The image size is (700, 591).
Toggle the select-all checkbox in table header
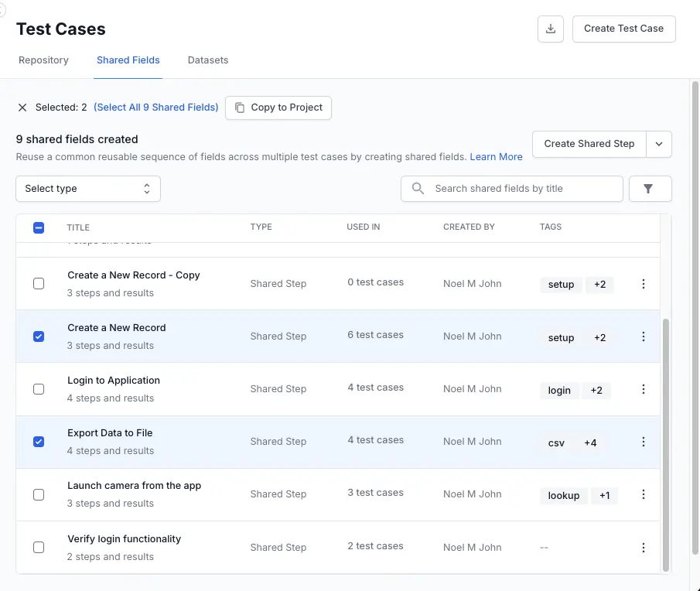coord(39,227)
